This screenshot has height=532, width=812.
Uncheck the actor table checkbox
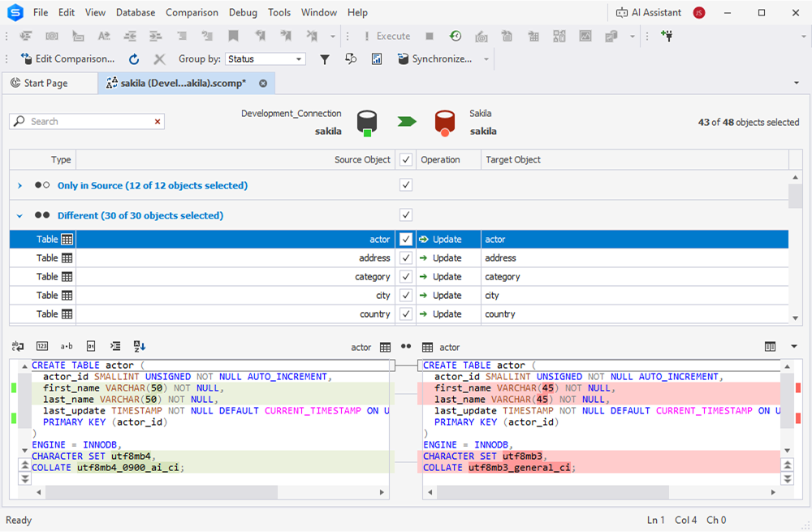(406, 240)
